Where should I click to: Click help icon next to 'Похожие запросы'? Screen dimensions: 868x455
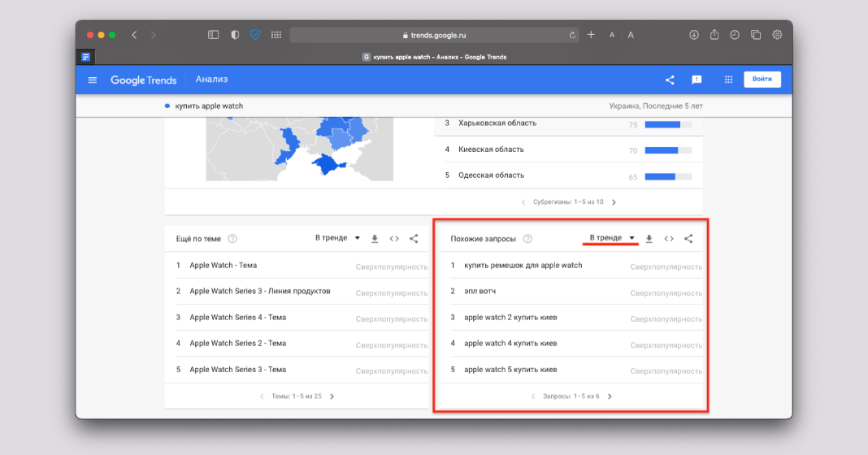pos(527,239)
